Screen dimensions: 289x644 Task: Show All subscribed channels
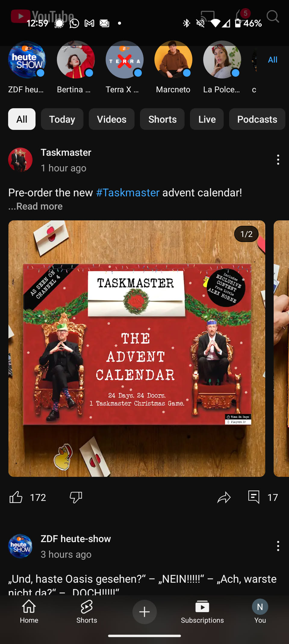tap(272, 60)
